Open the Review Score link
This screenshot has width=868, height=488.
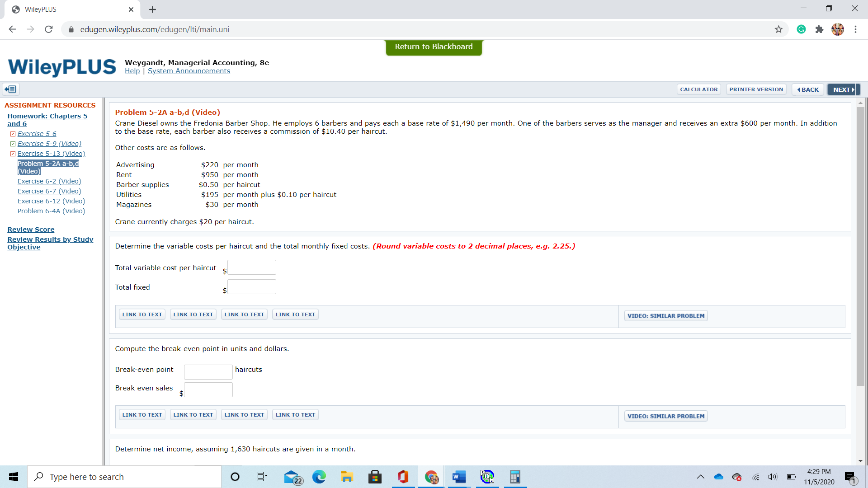[x=31, y=230]
